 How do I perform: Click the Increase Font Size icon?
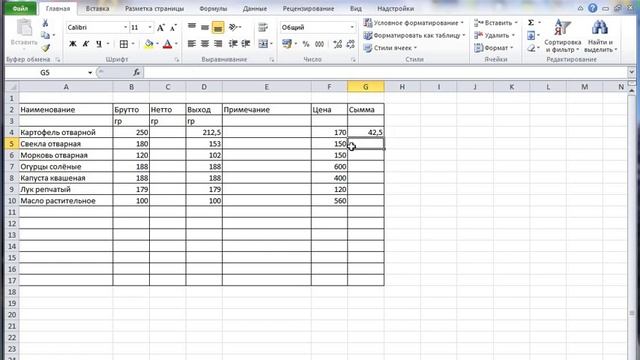pyautogui.click(x=161, y=27)
